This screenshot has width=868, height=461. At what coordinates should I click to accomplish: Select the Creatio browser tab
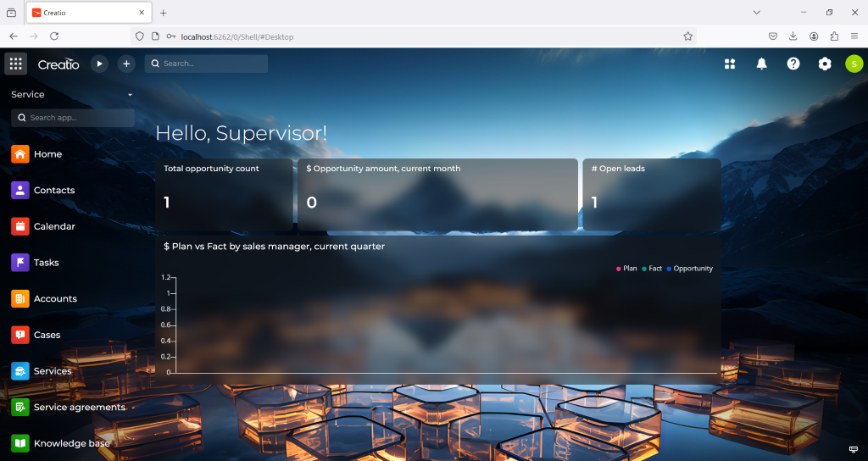click(x=88, y=13)
